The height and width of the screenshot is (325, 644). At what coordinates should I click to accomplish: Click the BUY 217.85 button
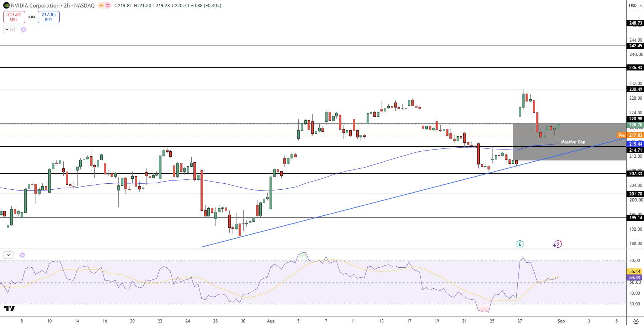point(49,17)
